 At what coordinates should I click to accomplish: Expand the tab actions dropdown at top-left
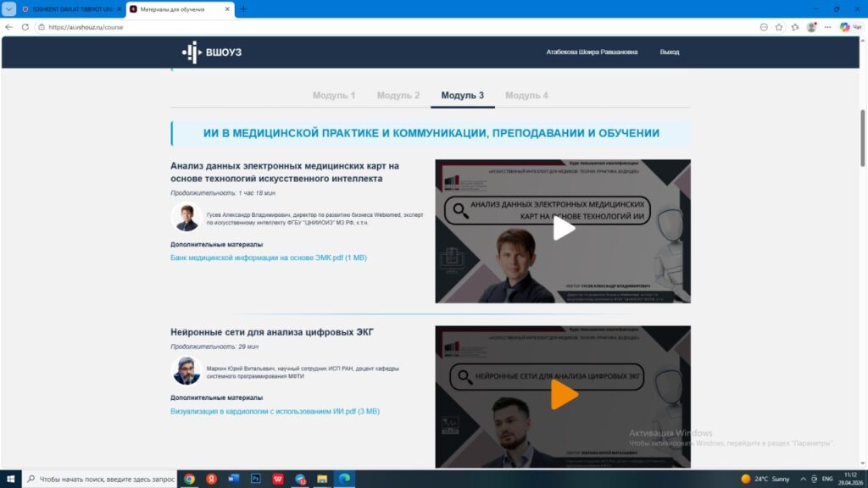pyautogui.click(x=9, y=8)
